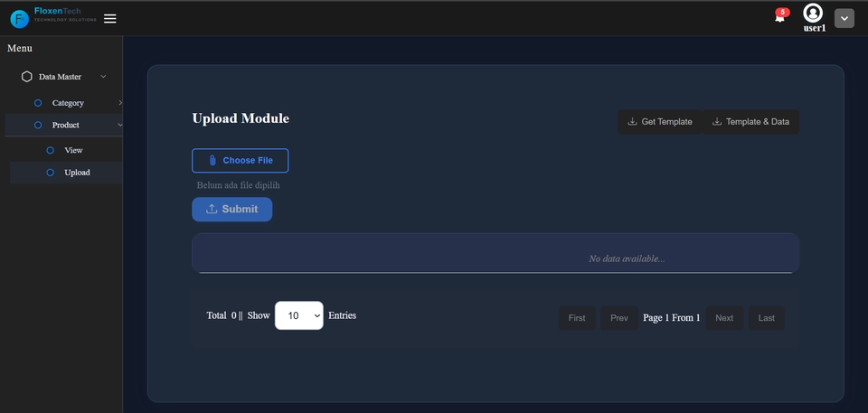Click the Template & Data button

[x=751, y=122]
